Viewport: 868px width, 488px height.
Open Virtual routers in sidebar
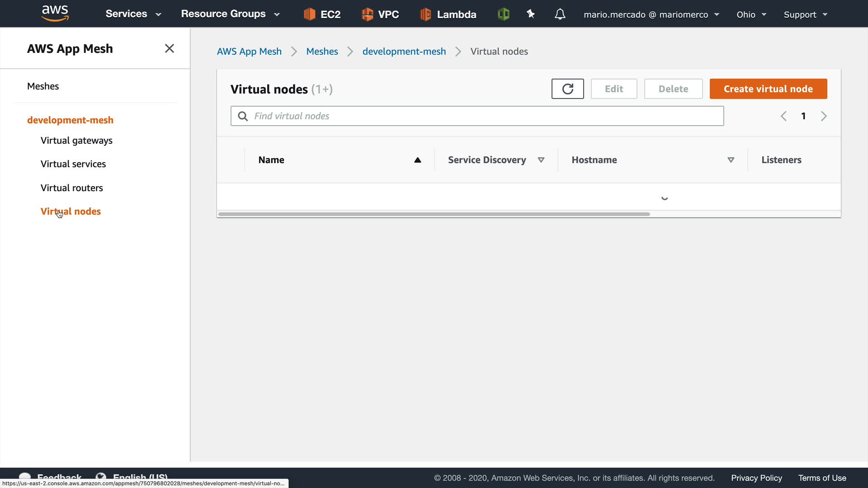tap(71, 188)
